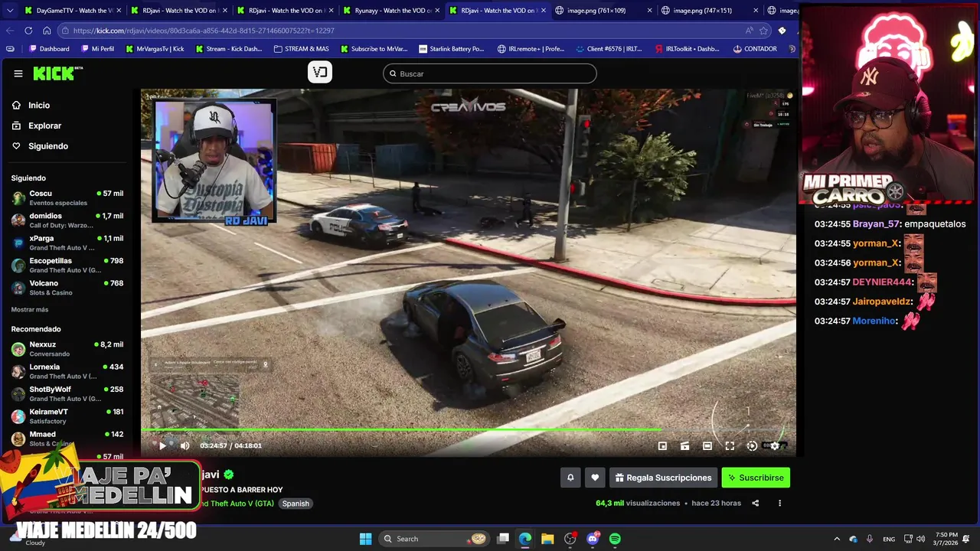Follow channel with heart button

(x=595, y=478)
